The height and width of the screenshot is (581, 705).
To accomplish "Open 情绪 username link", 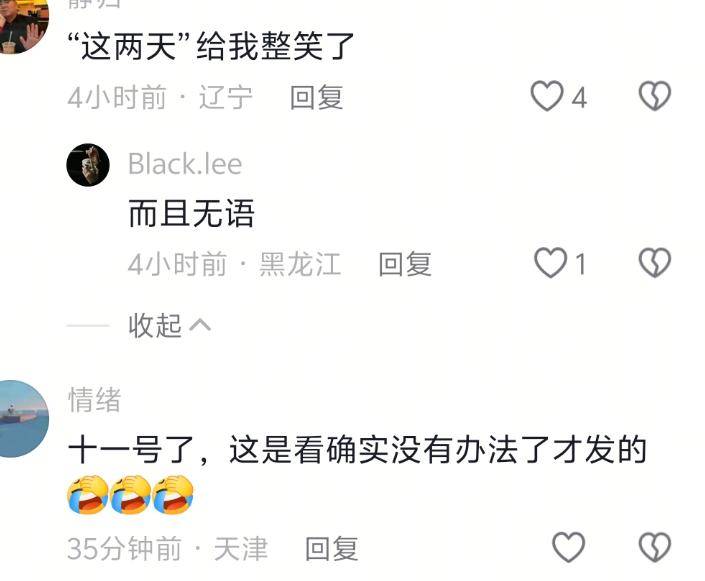I will click(94, 399).
